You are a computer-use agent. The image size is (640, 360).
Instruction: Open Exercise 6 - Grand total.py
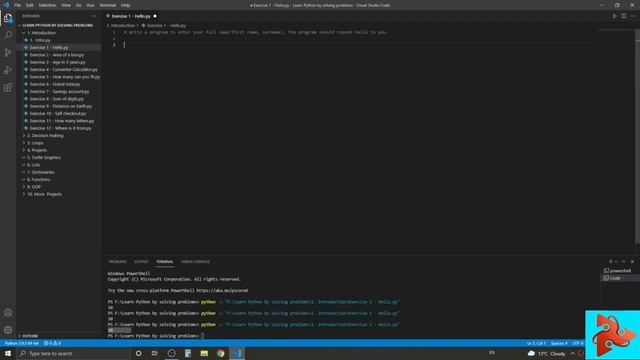click(55, 84)
